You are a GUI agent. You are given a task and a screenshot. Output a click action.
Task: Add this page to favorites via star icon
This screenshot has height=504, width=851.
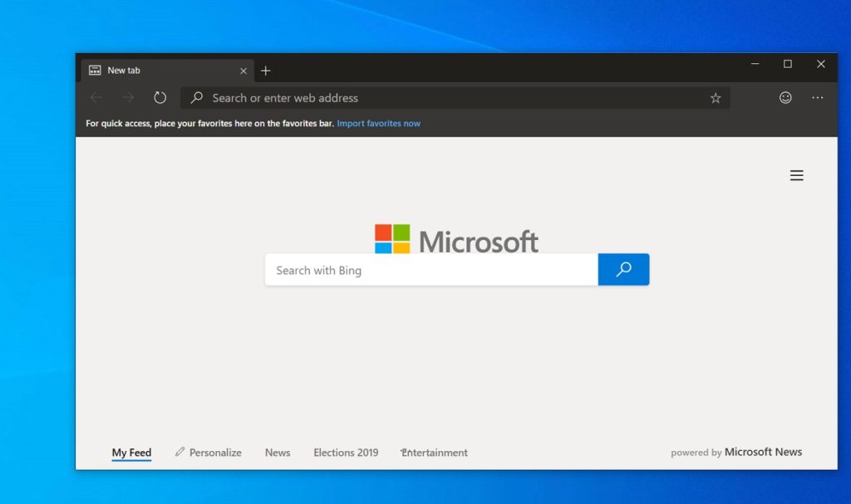[716, 97]
